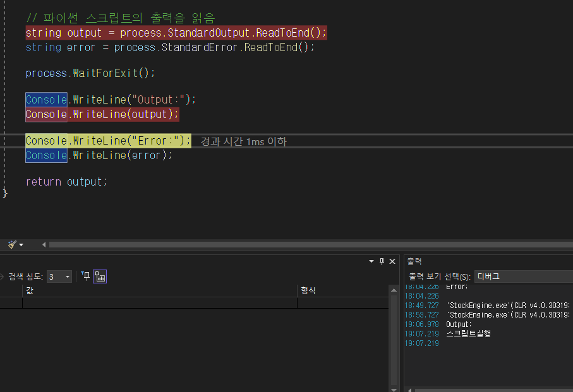The height and width of the screenshot is (392, 573).
Task: Click the watch panel vertical scrollbar down arrow
Action: pos(394,389)
